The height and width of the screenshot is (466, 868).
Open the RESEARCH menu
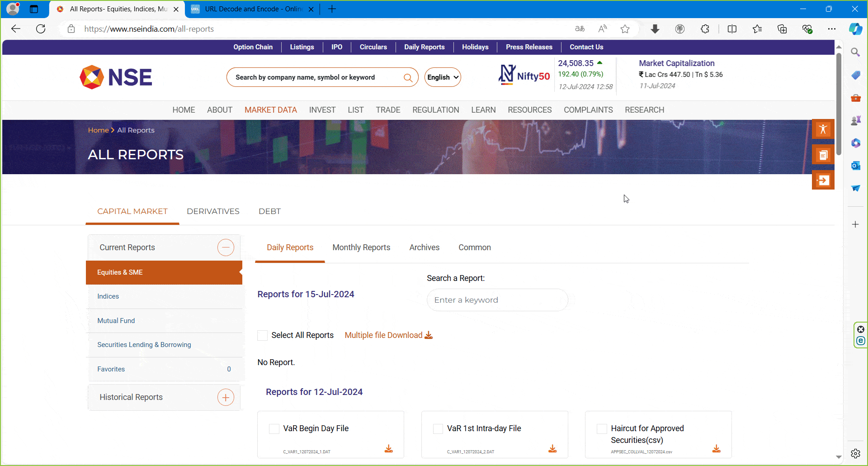pyautogui.click(x=645, y=110)
